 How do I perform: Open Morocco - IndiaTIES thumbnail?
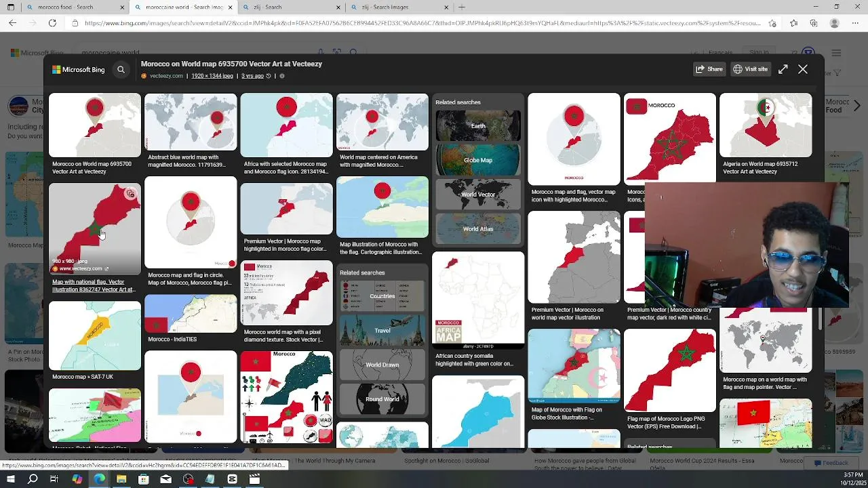[x=191, y=314]
